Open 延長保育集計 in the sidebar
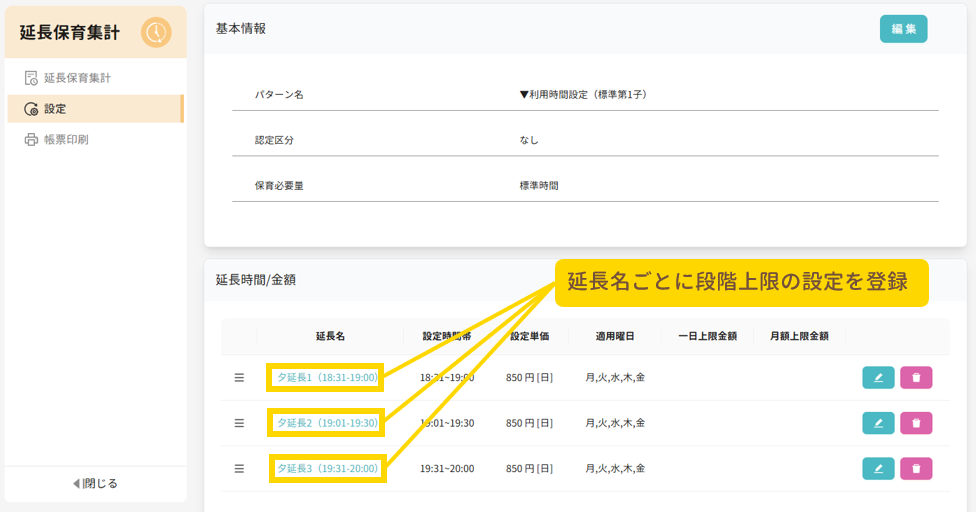The image size is (976, 512). click(77, 77)
